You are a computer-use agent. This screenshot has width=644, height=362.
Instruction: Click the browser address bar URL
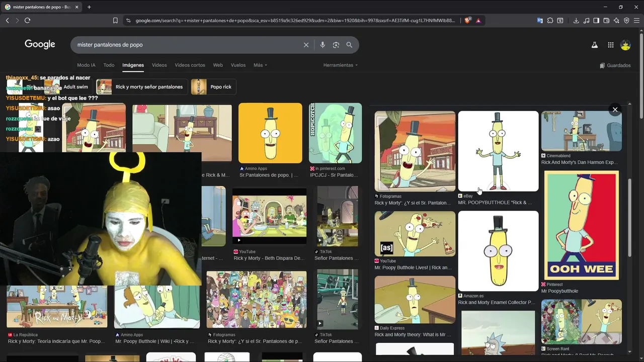pyautogui.click(x=295, y=21)
